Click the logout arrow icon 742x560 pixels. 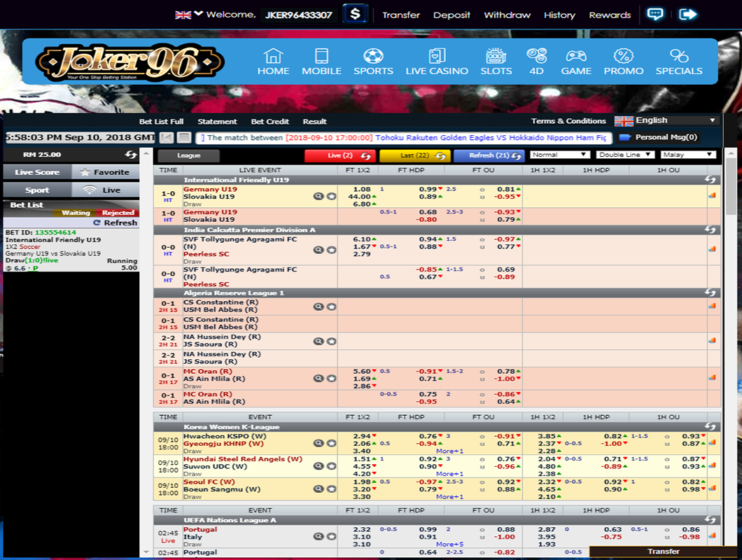(688, 14)
